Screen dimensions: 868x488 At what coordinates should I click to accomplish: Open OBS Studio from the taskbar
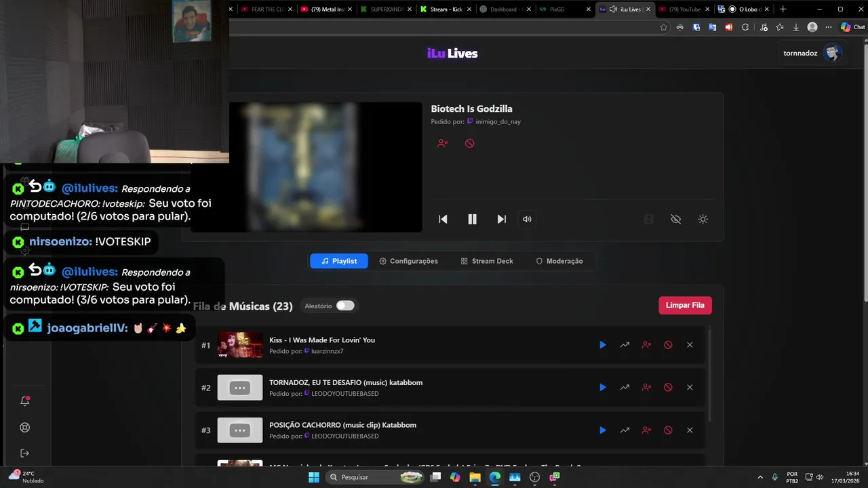click(x=534, y=477)
